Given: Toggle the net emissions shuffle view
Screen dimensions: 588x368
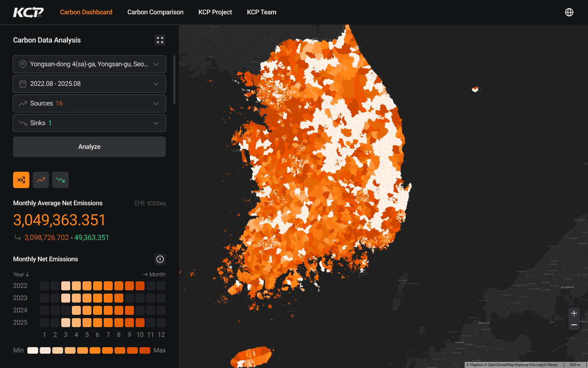Looking at the screenshot, I should tap(21, 180).
